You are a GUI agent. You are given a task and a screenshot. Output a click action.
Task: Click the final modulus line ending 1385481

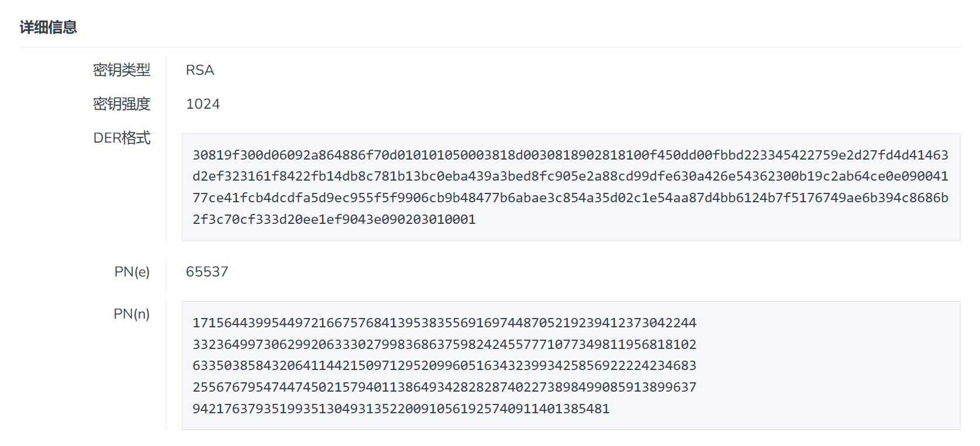point(401,409)
